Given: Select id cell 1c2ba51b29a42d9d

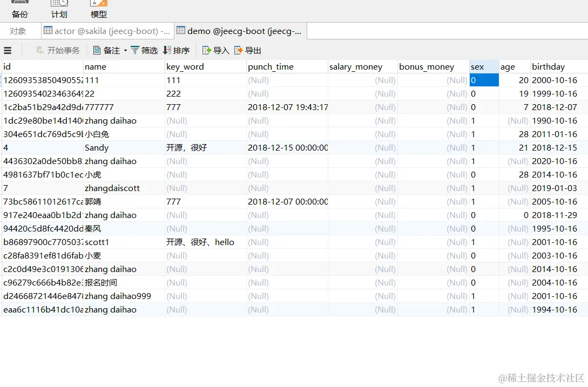Looking at the screenshot, I should (42, 107).
